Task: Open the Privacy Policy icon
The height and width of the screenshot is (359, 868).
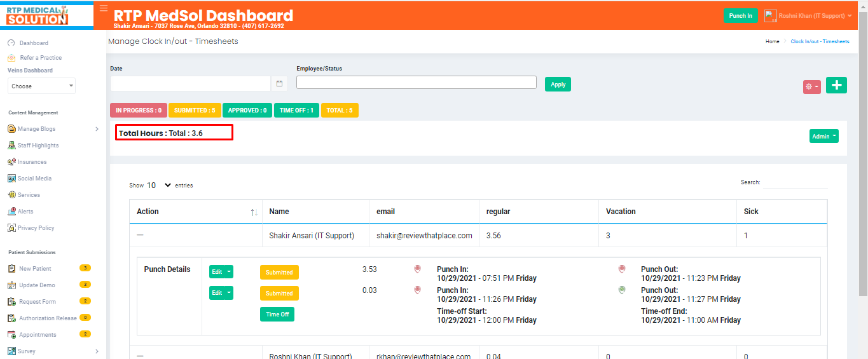Action: click(11, 228)
